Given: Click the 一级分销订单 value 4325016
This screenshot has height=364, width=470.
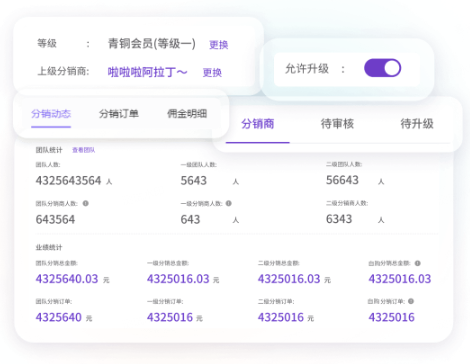Looking at the screenshot, I should 170,317.
